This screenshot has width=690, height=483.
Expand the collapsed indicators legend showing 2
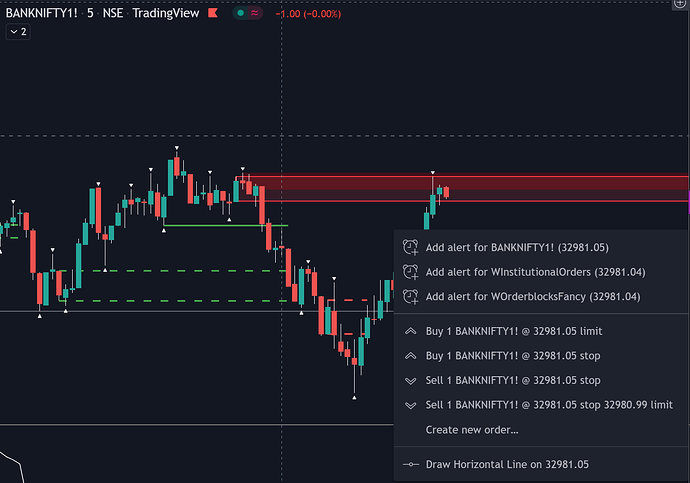pos(18,32)
